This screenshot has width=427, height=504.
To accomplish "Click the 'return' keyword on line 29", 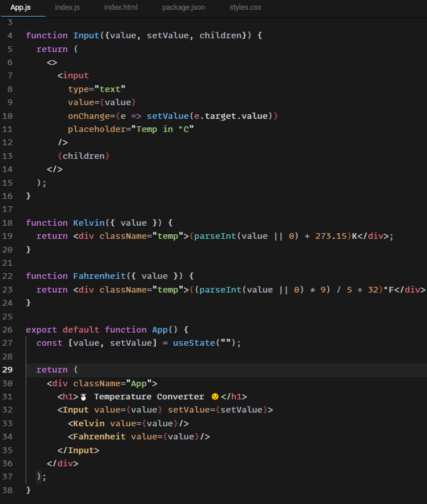I will 52,370.
